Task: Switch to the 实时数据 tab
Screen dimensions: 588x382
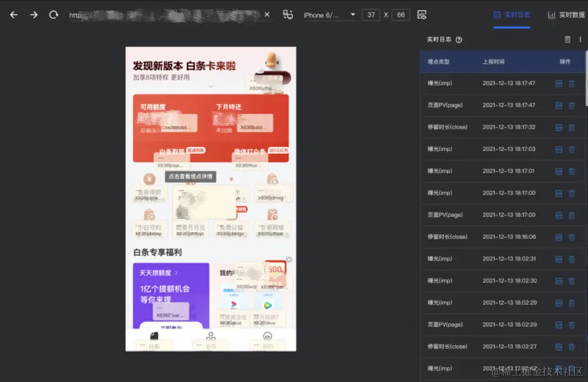Action: click(566, 15)
